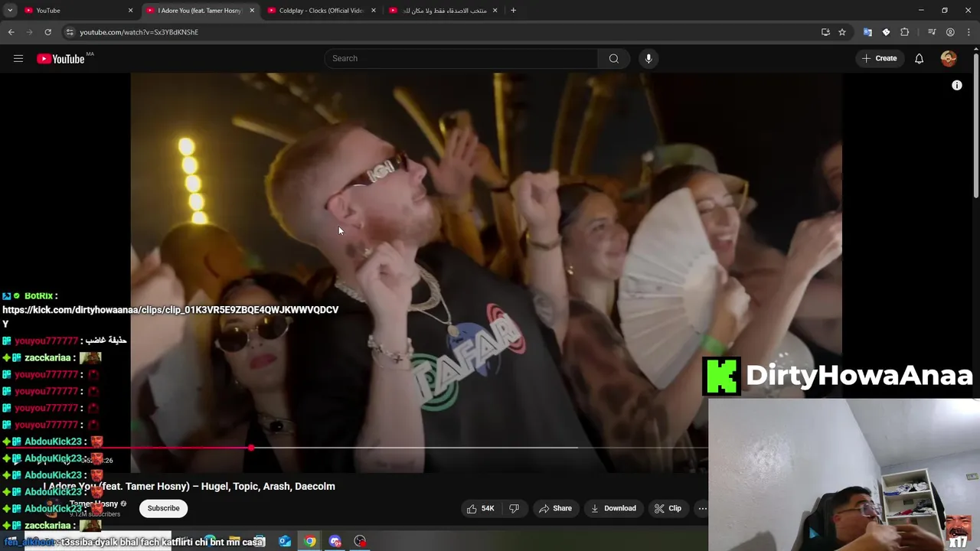Open more actions ellipsis beside Clip
The image size is (980, 551).
click(701, 508)
